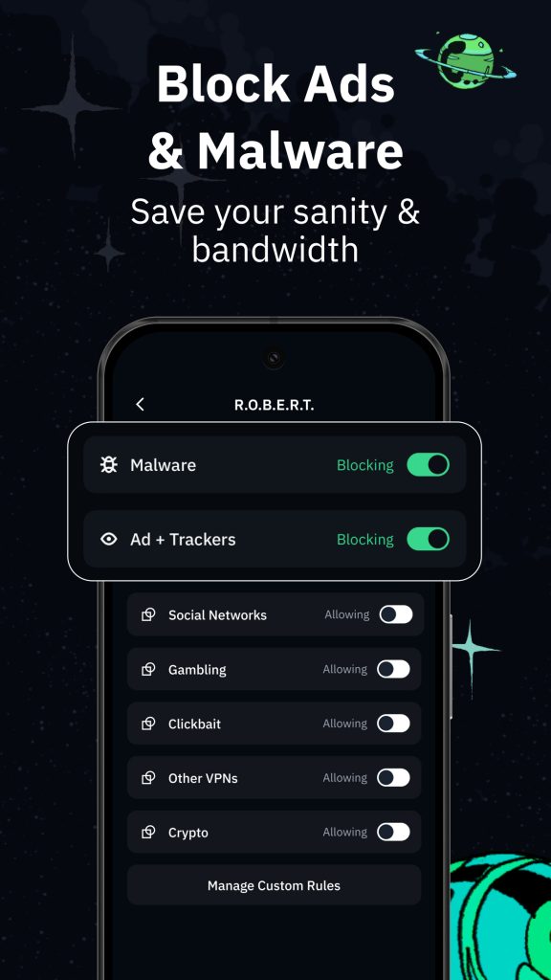Click the Clickbait row icon

coord(148,724)
